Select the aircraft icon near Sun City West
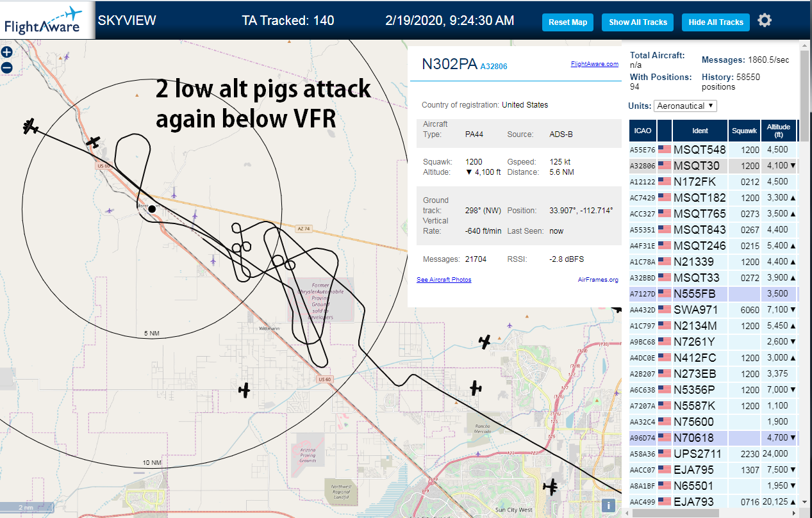The image size is (812, 518). point(550,487)
